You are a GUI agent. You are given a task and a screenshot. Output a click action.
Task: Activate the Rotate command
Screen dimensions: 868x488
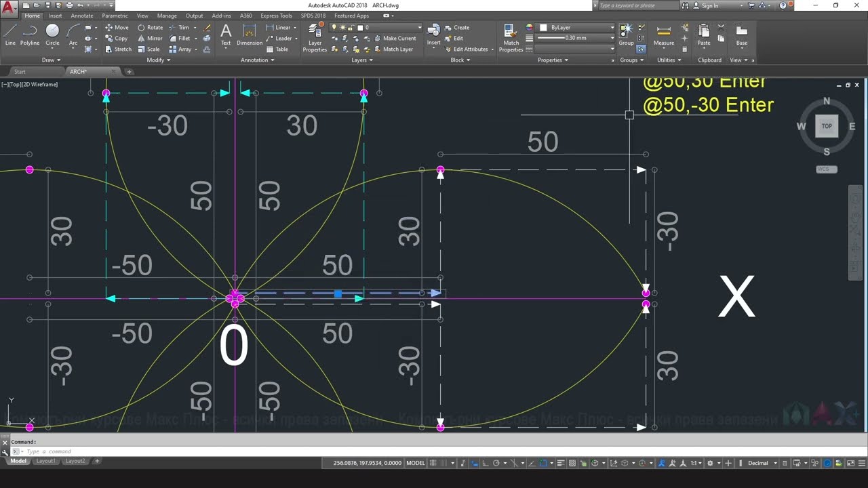point(150,28)
